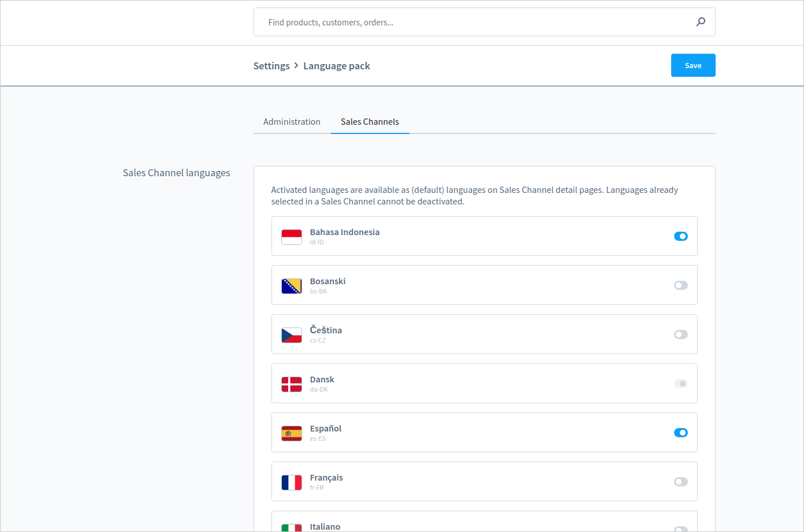This screenshot has height=532, width=804.
Task: Click the Dansk language name
Action: coord(322,380)
